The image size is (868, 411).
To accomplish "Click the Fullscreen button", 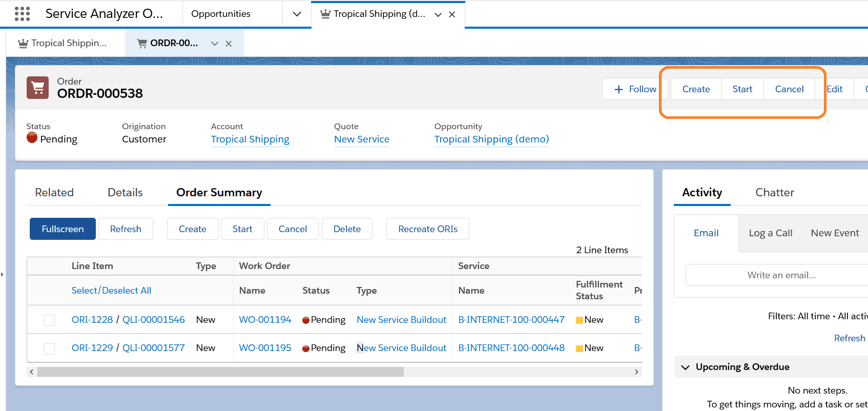I will (x=63, y=229).
